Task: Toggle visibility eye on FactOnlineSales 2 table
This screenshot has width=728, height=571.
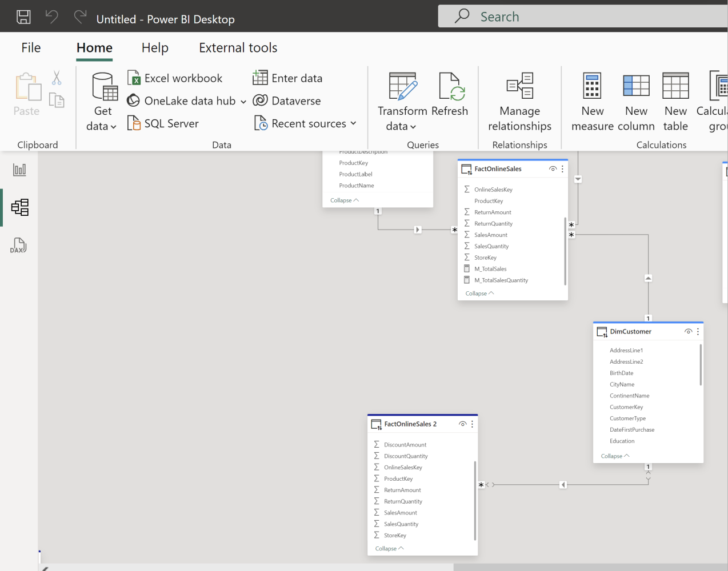Action: point(462,424)
